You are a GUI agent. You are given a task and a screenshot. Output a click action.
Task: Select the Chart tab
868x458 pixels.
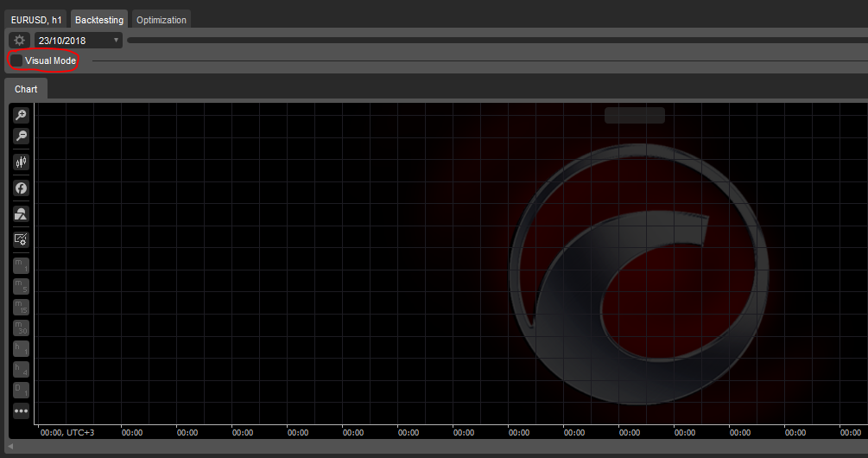point(26,89)
